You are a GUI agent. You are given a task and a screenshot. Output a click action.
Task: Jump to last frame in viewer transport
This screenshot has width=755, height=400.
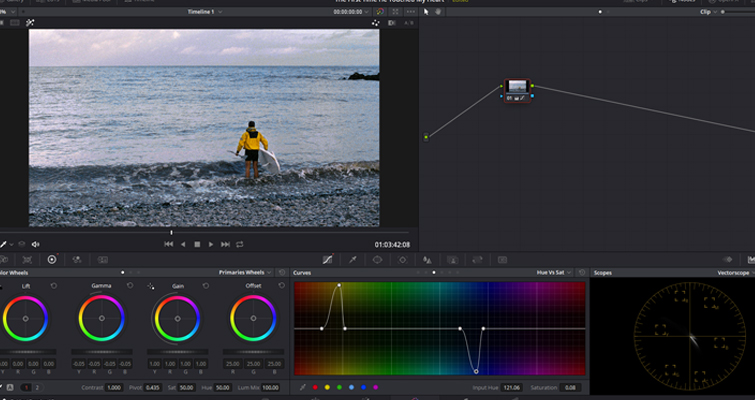coord(225,245)
